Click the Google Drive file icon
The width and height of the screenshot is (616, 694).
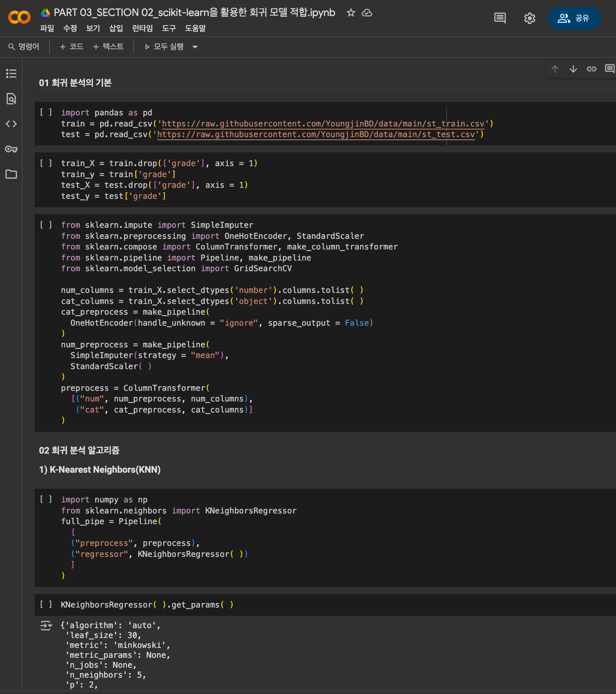(46, 13)
